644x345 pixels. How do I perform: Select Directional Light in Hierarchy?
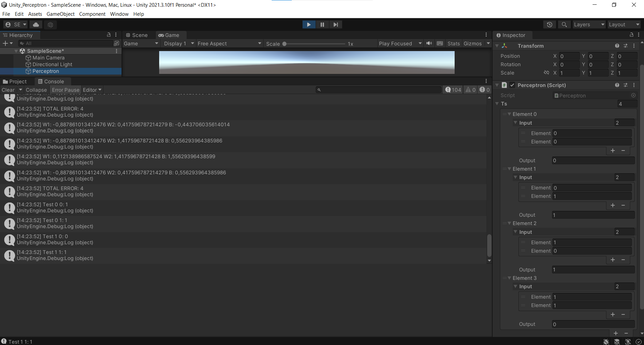coord(52,64)
